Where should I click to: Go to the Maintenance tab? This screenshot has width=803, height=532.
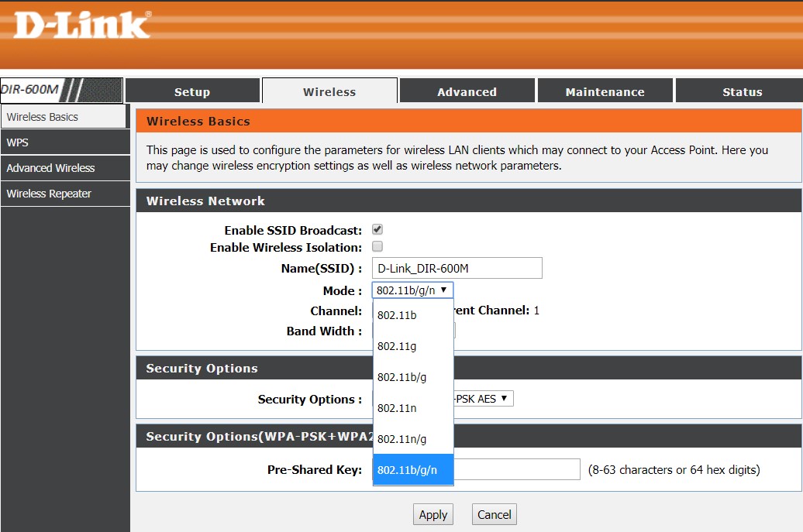pos(605,91)
